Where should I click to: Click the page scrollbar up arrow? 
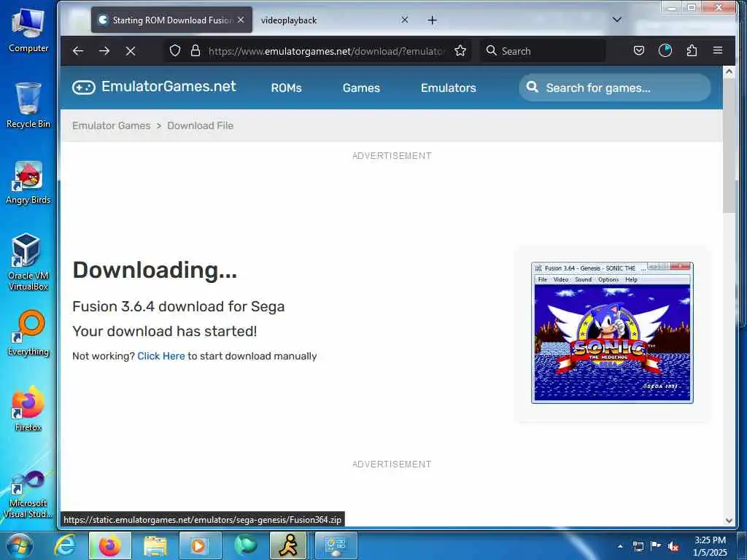729,72
